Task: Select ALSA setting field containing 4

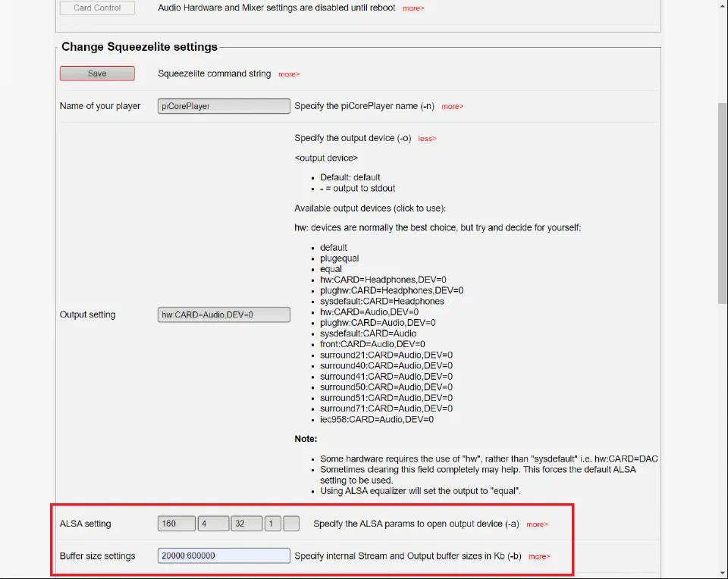Action: coord(213,524)
